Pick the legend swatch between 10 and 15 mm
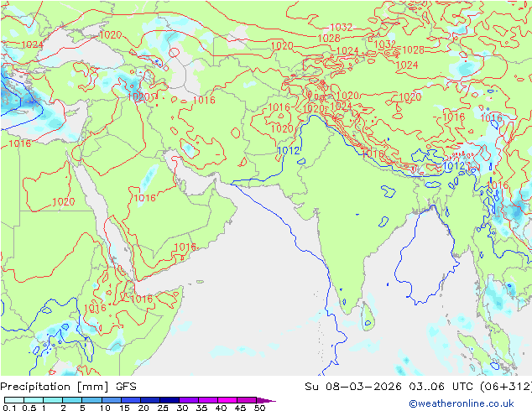Viewport: 532px width, 411px height. 111,400
